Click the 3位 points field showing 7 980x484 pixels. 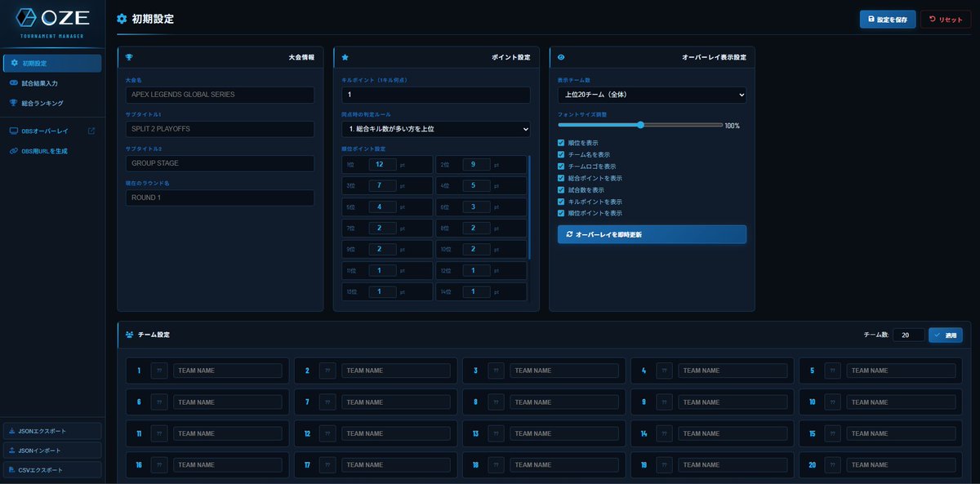(382, 185)
